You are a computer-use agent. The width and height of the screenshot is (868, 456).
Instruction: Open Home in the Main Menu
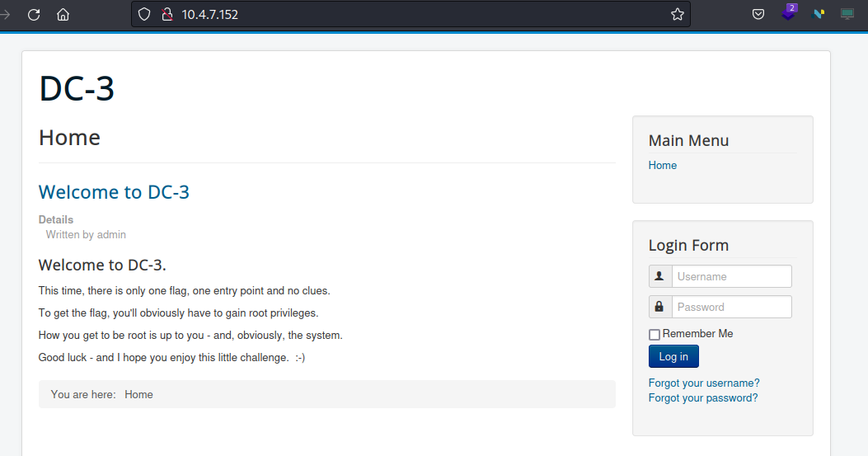tap(663, 165)
